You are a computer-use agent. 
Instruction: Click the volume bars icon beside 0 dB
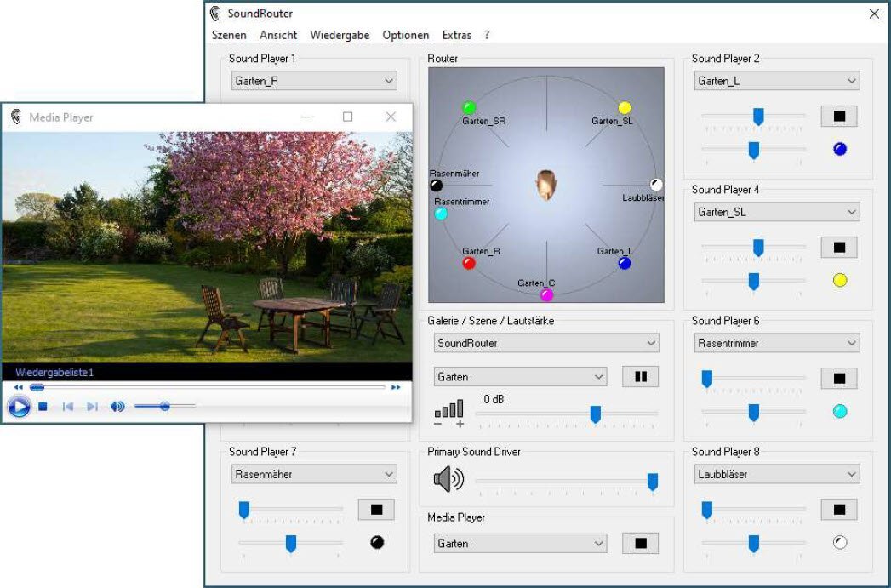tap(450, 410)
